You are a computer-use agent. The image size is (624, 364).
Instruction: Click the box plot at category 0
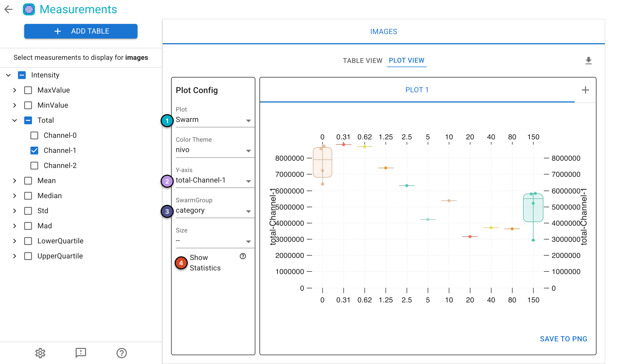pos(322,162)
